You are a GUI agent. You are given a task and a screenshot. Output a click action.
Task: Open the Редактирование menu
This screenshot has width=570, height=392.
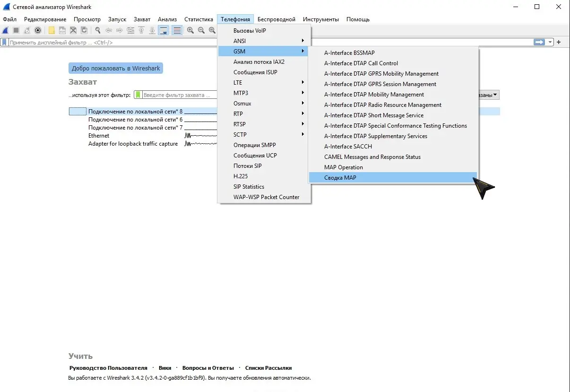[x=45, y=19]
